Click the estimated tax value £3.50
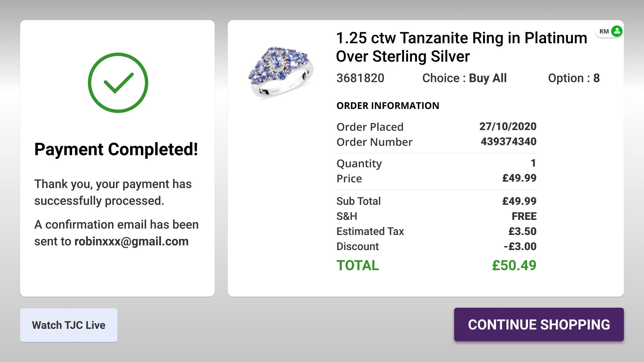 [x=522, y=231]
